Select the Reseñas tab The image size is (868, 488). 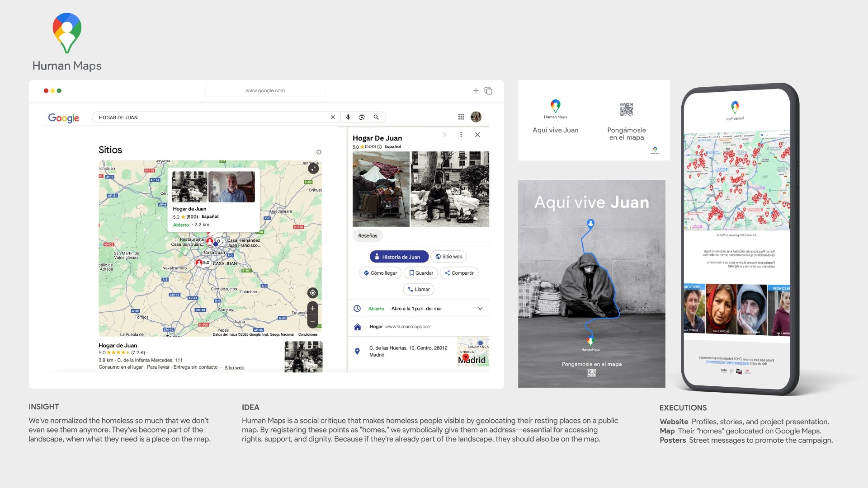[368, 235]
